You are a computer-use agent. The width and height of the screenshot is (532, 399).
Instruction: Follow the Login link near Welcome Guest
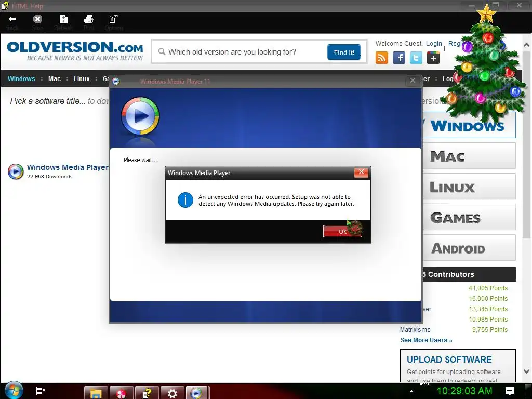434,44
